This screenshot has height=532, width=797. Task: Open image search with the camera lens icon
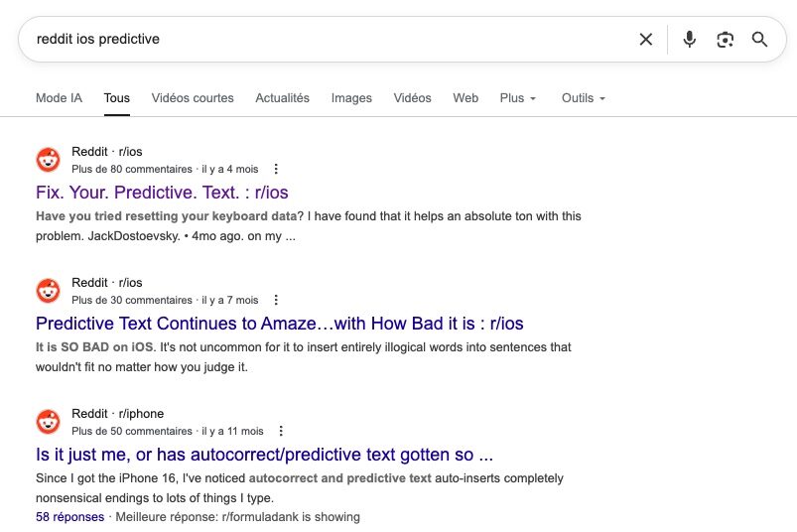725,39
